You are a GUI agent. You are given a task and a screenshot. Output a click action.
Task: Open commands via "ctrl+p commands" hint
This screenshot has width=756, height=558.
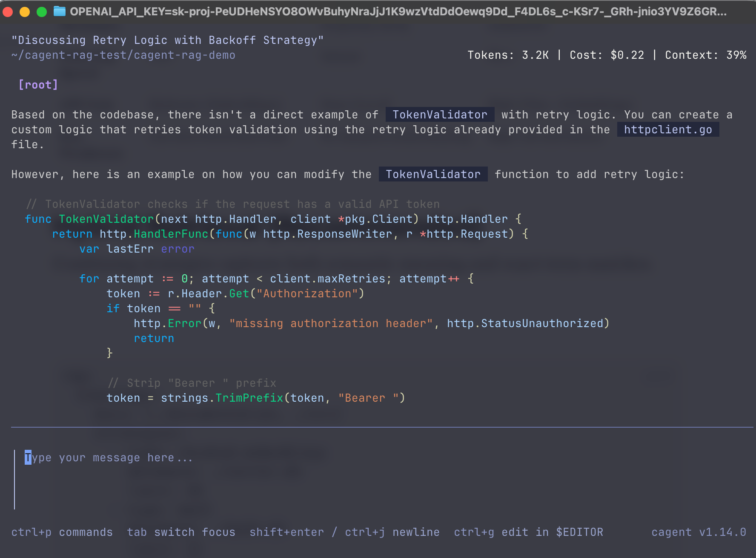[62, 532]
